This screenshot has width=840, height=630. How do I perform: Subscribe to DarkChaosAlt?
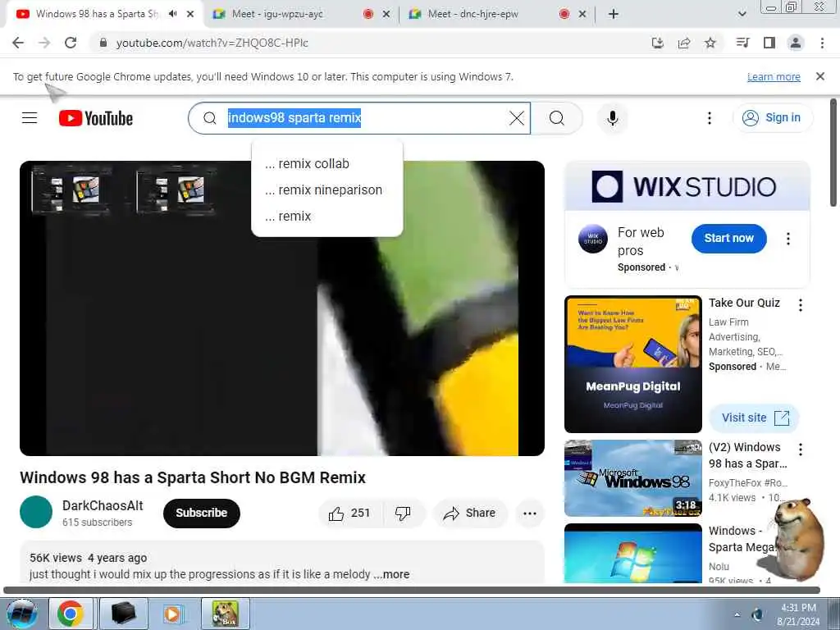202,514
